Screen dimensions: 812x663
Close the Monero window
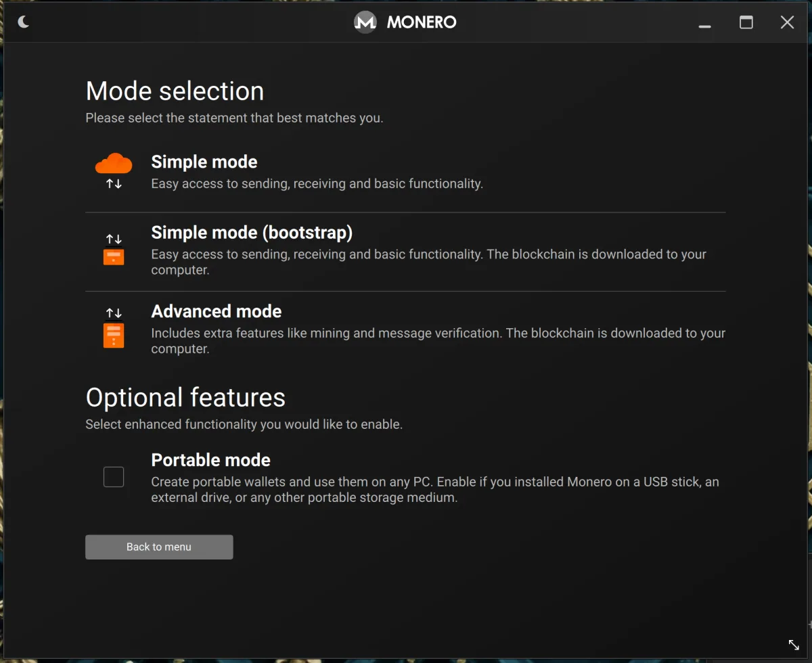coord(787,22)
